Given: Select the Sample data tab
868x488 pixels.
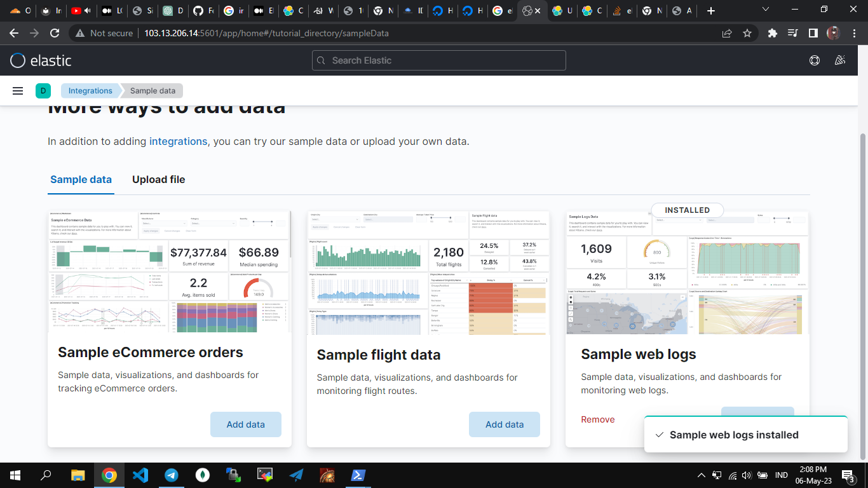Looking at the screenshot, I should coord(81,180).
